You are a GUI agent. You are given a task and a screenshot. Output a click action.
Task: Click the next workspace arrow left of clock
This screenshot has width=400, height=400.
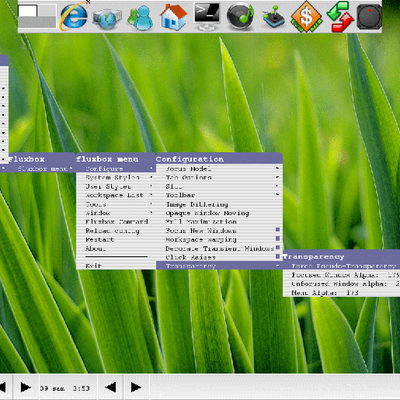pos(26,387)
